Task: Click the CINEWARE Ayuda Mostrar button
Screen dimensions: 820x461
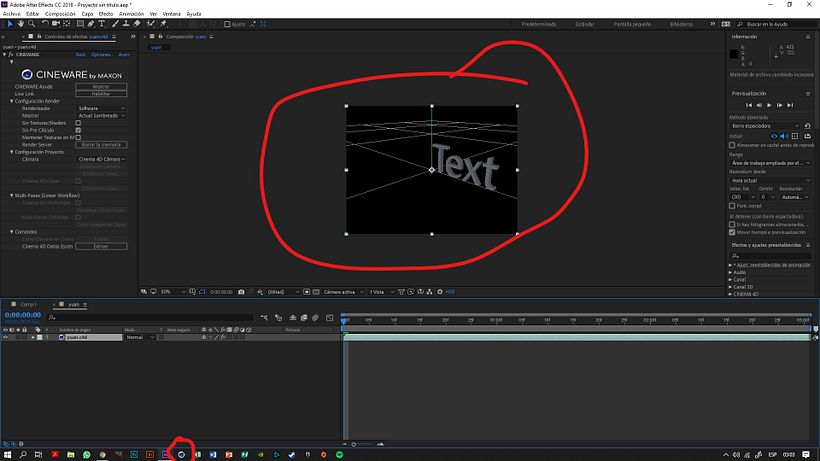Action: click(101, 86)
